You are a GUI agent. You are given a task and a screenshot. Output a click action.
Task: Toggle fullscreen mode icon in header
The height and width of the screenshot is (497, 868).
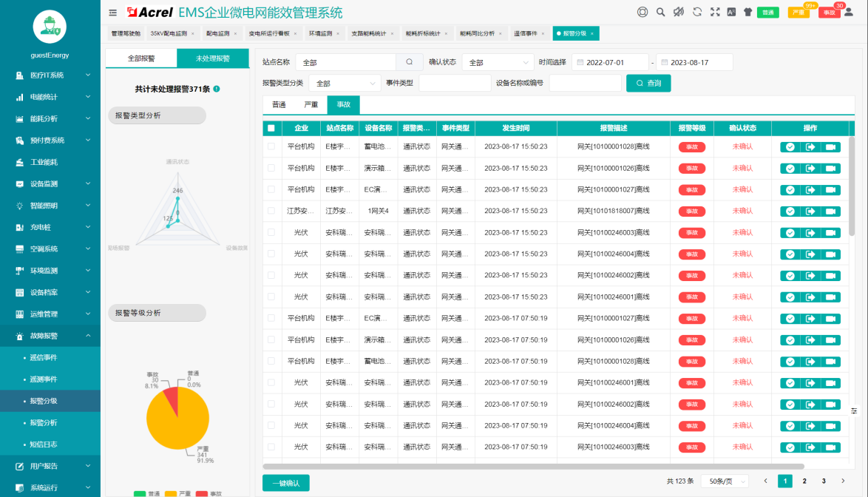pyautogui.click(x=714, y=12)
